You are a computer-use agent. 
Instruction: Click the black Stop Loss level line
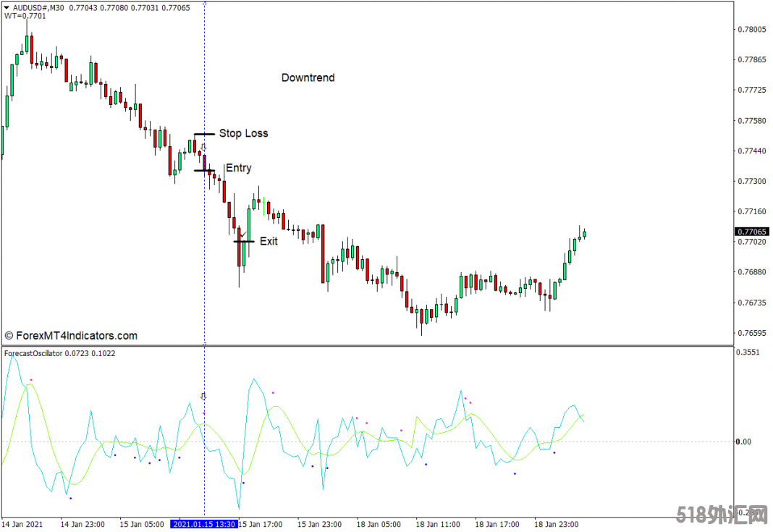204,134
